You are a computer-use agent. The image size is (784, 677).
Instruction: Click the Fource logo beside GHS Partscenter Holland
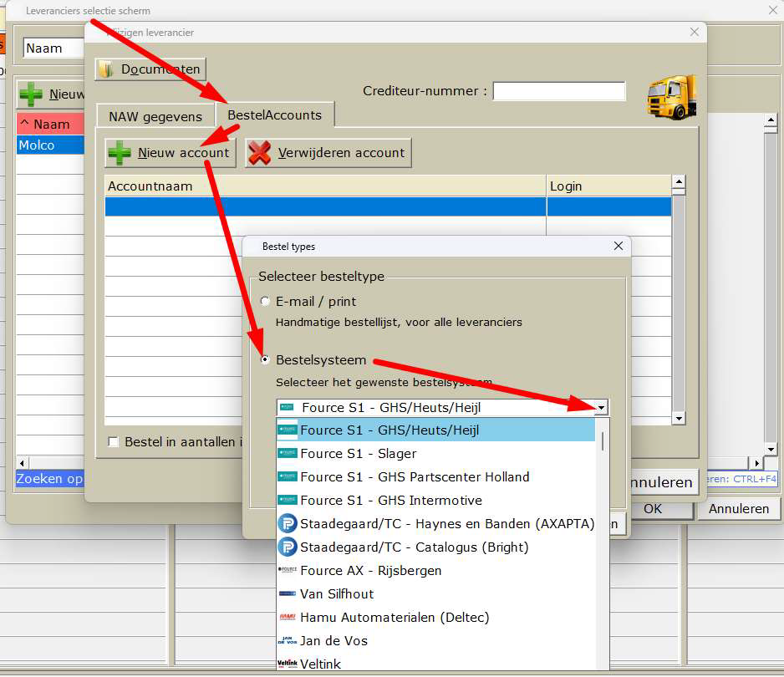(288, 476)
